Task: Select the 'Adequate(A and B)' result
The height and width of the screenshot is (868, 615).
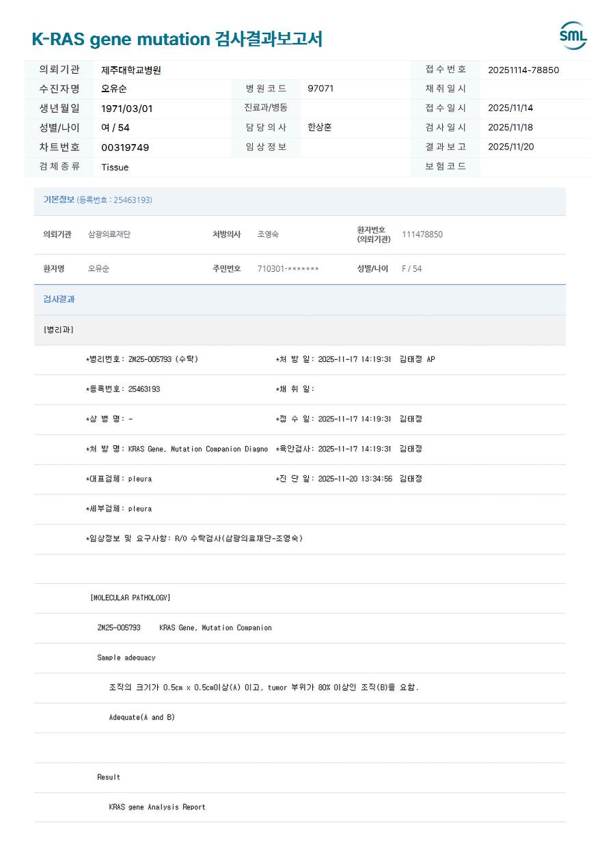Action: tap(141, 718)
